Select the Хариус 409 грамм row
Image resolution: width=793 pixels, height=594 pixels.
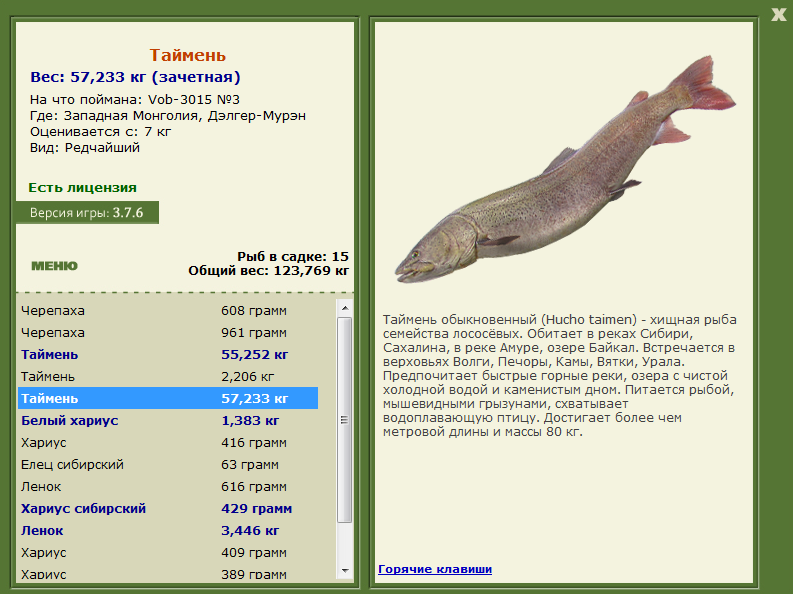pyautogui.click(x=168, y=553)
